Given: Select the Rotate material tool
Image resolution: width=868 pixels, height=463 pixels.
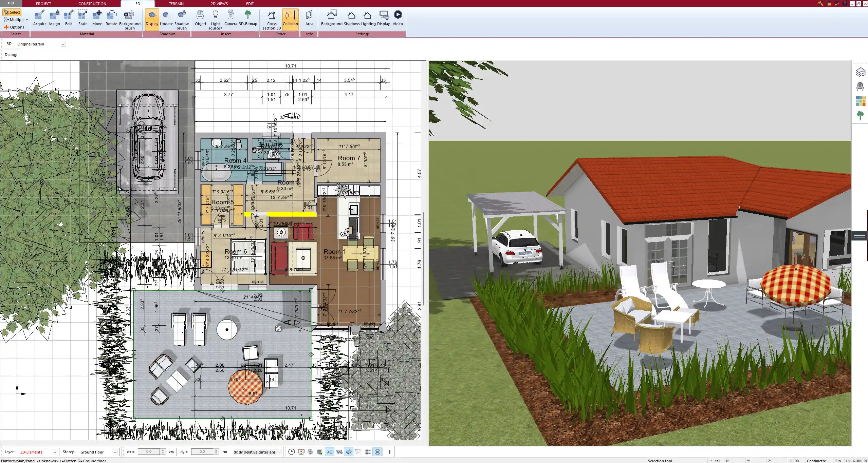Looking at the screenshot, I should tap(111, 18).
